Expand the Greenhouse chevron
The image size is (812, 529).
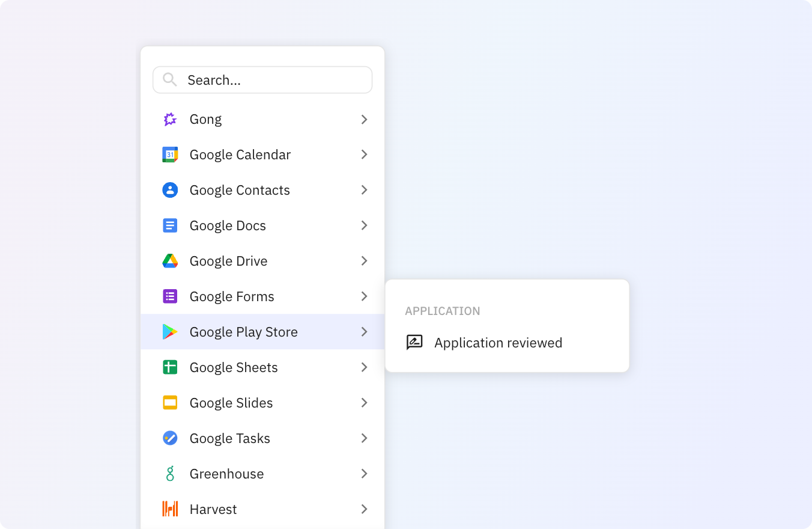click(x=364, y=474)
